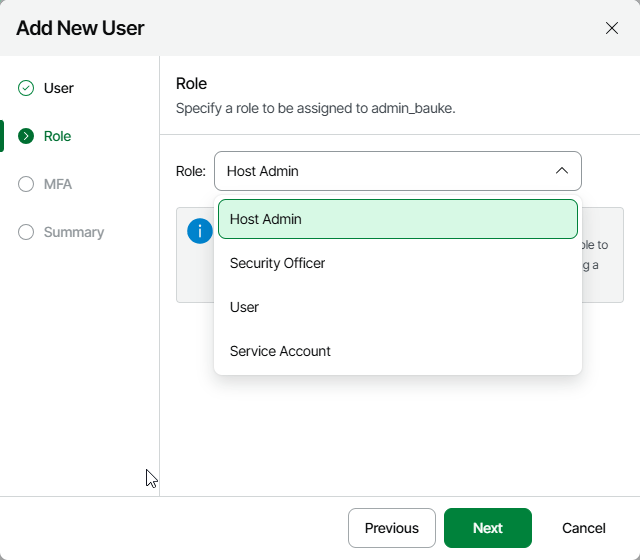Cancel the new user wizard
This screenshot has width=640, height=560.
pos(584,528)
